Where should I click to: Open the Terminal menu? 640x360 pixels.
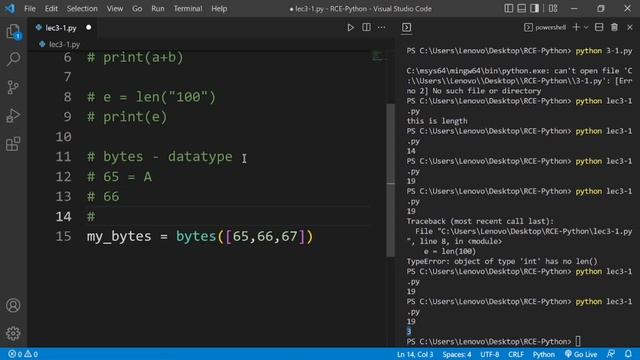(x=188, y=9)
